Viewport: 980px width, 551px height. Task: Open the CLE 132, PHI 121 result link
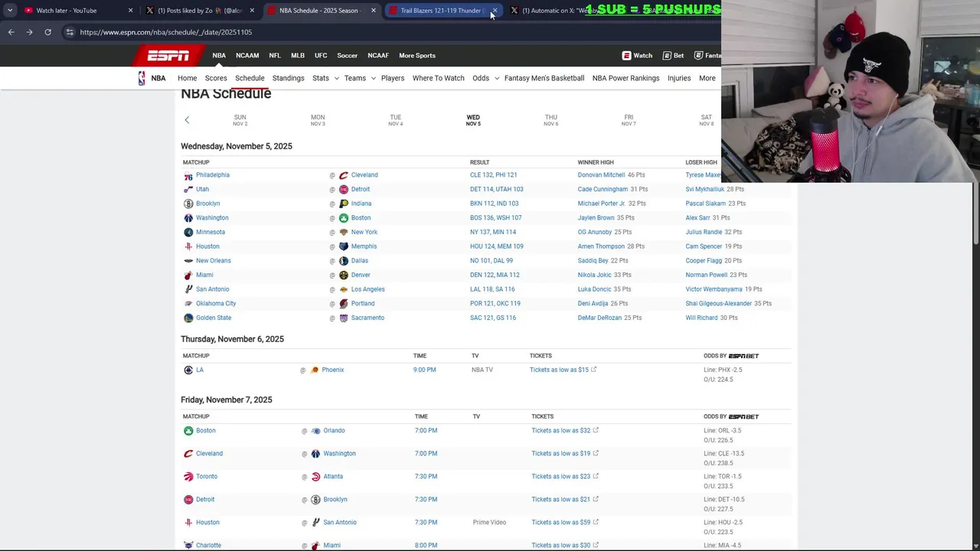point(493,175)
